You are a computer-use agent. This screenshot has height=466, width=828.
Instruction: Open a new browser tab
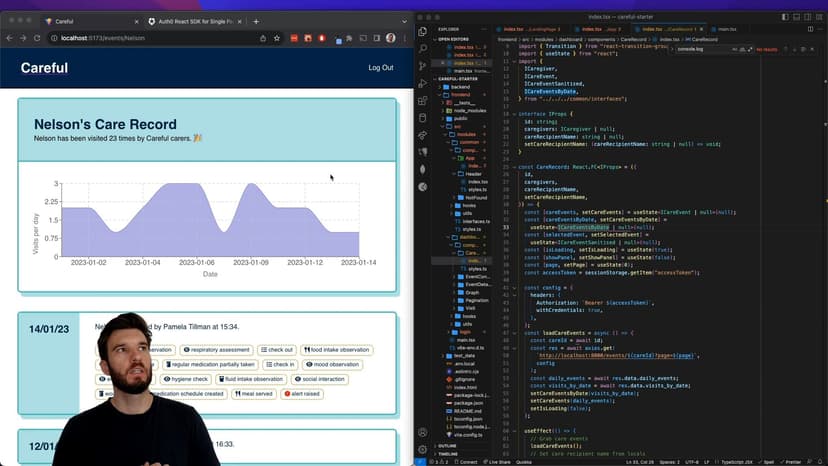[256, 21]
